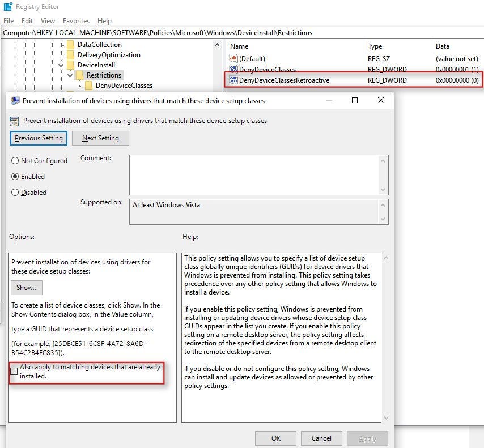Select the Restrictions tree label
484x448 pixels.
pyautogui.click(x=104, y=75)
